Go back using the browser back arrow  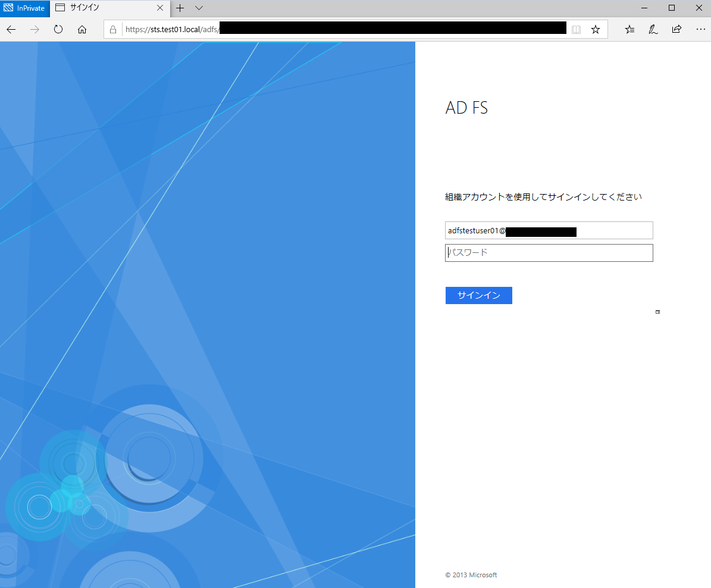click(x=11, y=30)
